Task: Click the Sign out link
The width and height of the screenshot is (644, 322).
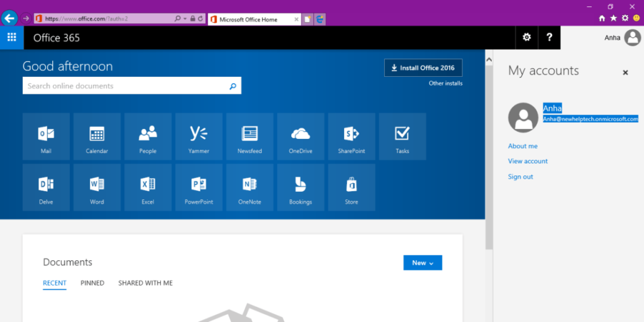Action: click(x=520, y=177)
